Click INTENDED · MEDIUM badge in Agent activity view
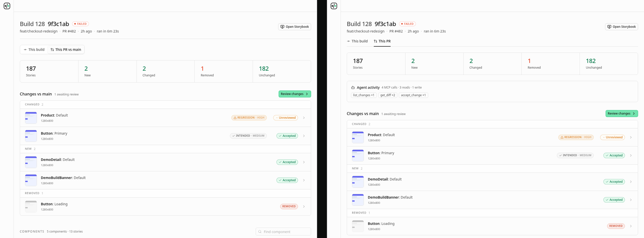The height and width of the screenshot is (238, 644). [575, 155]
